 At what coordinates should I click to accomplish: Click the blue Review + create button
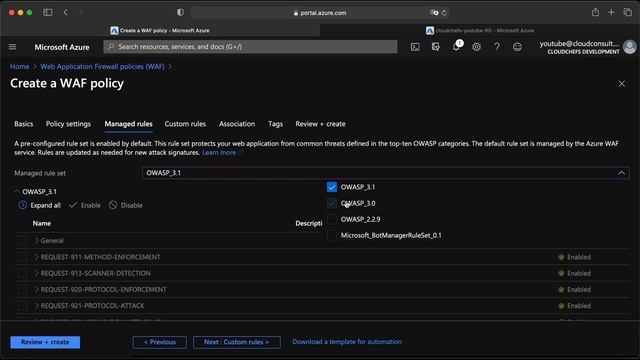coord(45,342)
